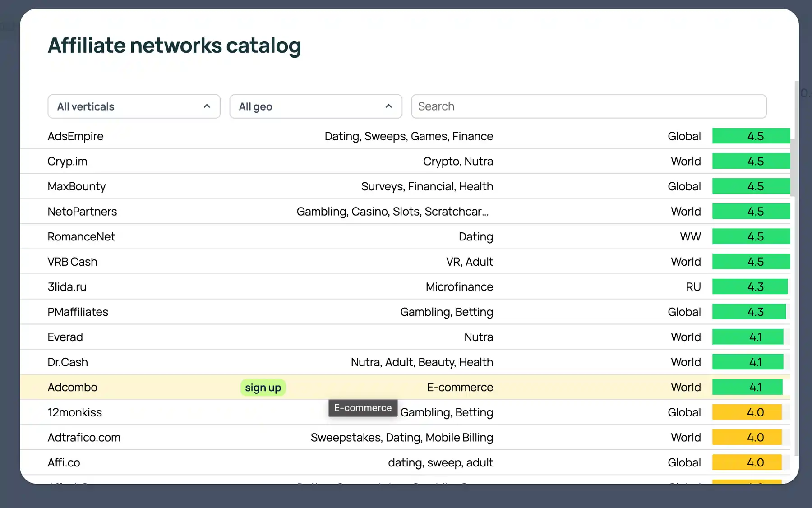The width and height of the screenshot is (812, 508).
Task: Click truncated 'Gambling, Casino, Slots' verticals cell
Action: (392, 212)
